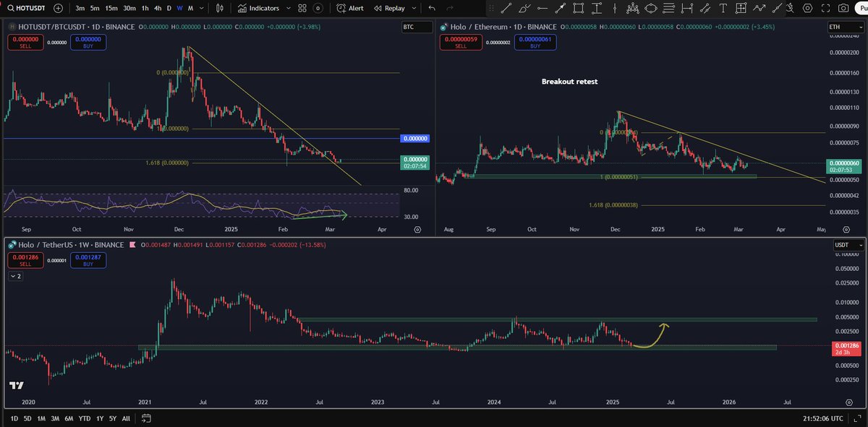Select the Ellipse shape tool
868x427 pixels.
650,8
